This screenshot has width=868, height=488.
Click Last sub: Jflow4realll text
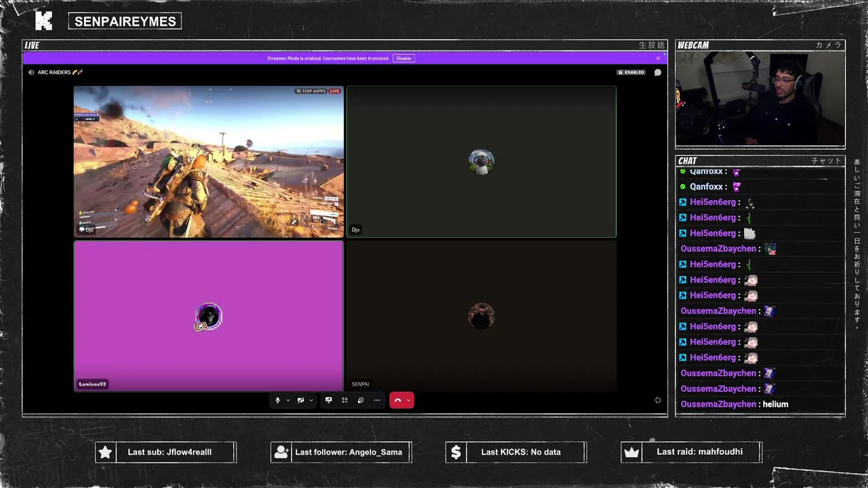(170, 452)
